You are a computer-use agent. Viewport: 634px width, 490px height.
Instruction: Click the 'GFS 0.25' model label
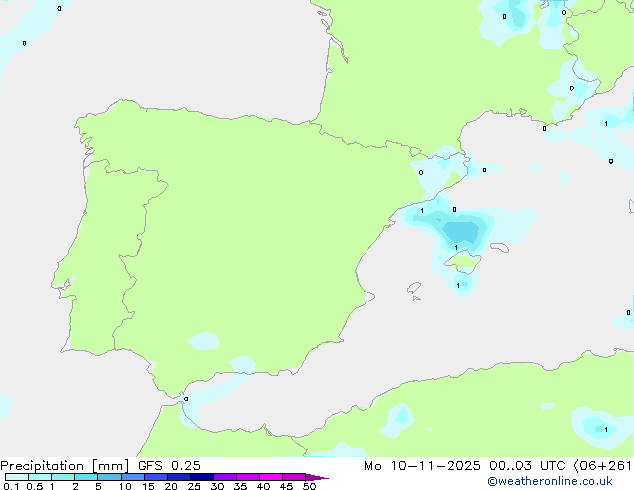coord(169,466)
